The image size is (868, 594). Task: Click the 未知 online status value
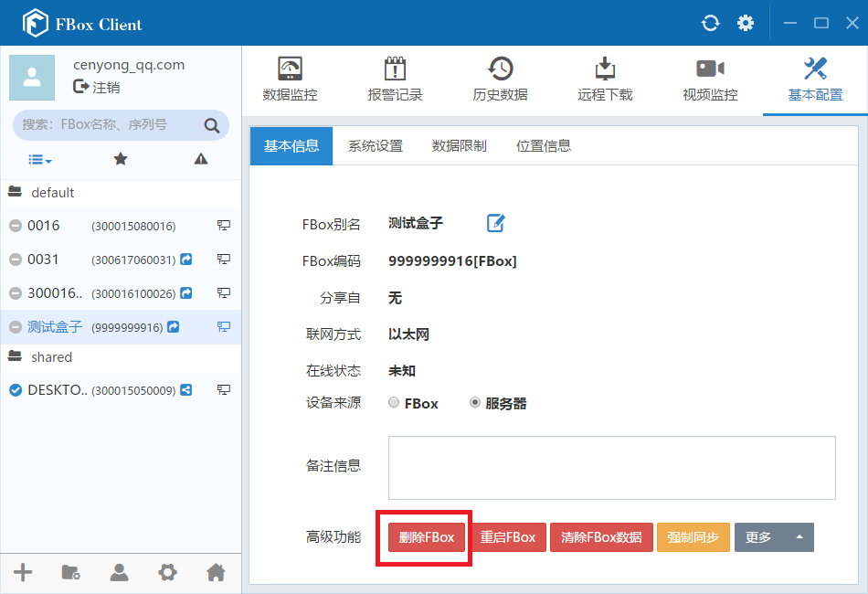point(402,370)
